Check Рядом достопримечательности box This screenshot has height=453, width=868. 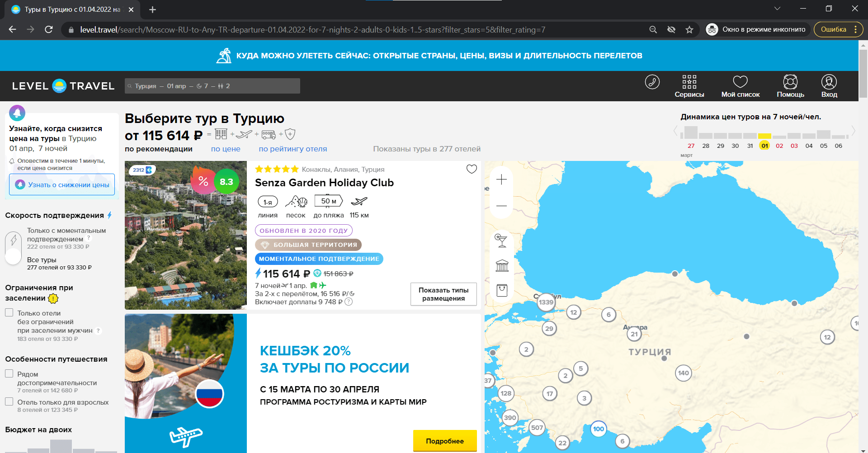pyautogui.click(x=9, y=373)
